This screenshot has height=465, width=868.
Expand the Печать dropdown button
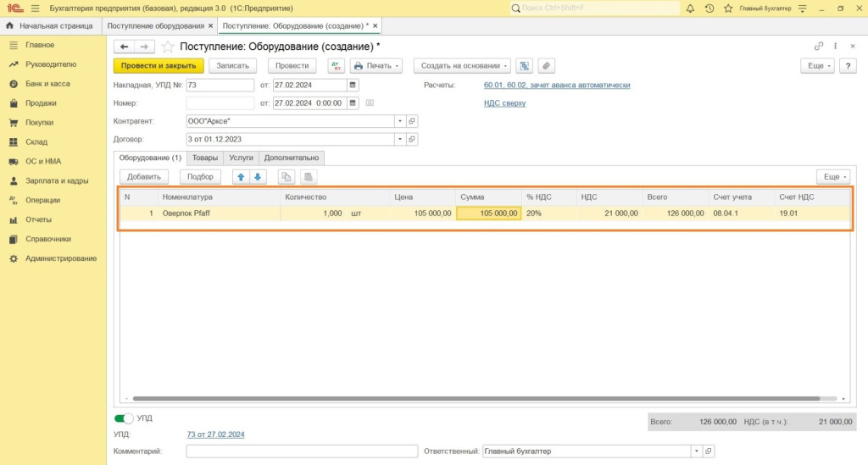[x=376, y=65]
